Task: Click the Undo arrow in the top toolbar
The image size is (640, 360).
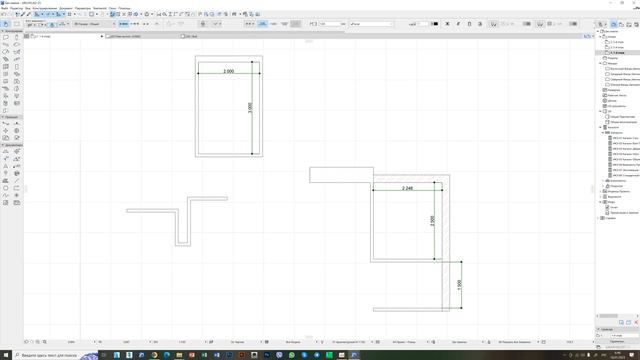Action: point(4,14)
